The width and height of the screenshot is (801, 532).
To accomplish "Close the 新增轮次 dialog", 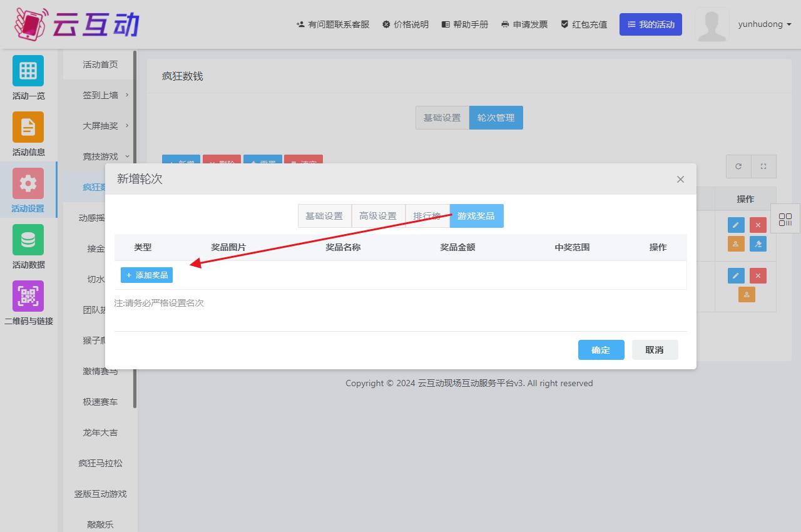I will (x=680, y=179).
